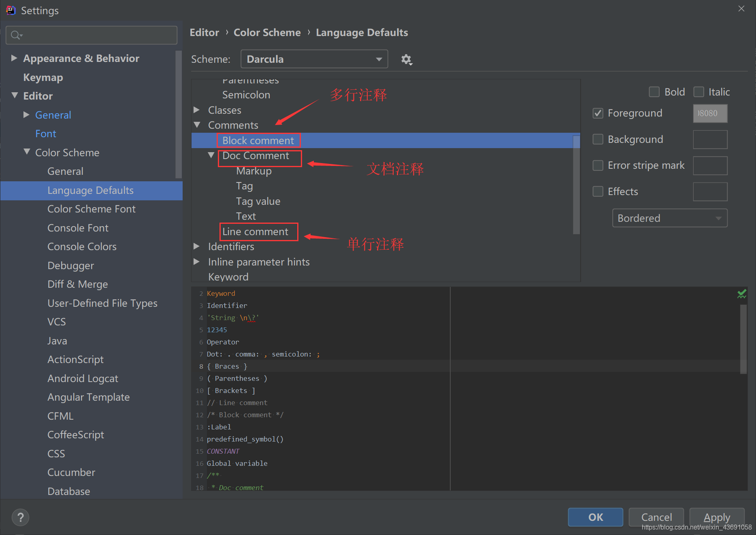756x535 pixels.
Task: Click 'CONSTANT' in the preview code
Action: point(223,451)
